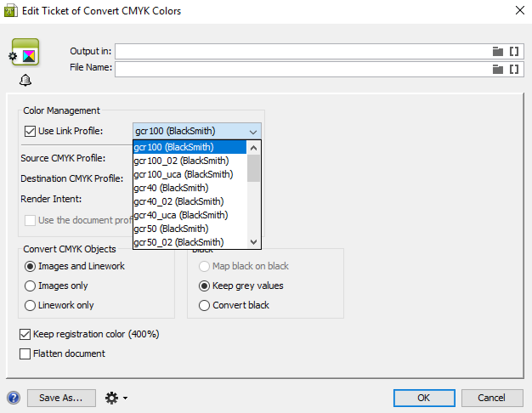The height and width of the screenshot is (413, 532).
Task: Select the Keep grey values option
Action: pos(204,286)
